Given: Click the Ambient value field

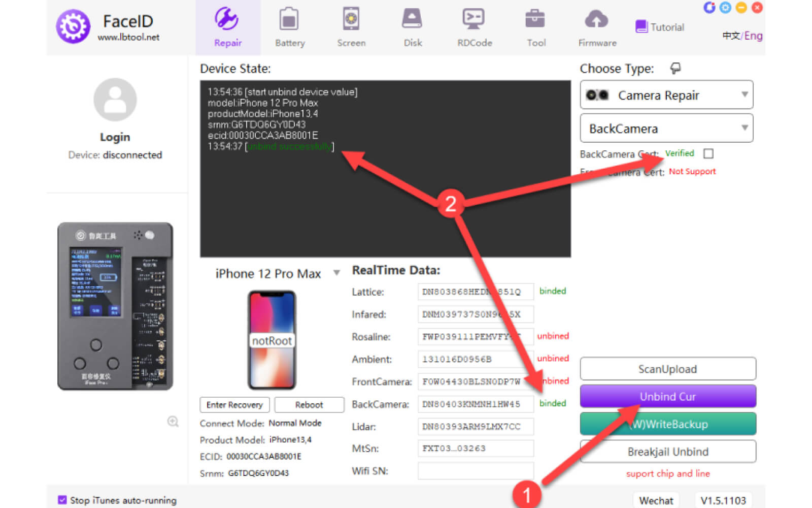Looking at the screenshot, I should (x=476, y=359).
